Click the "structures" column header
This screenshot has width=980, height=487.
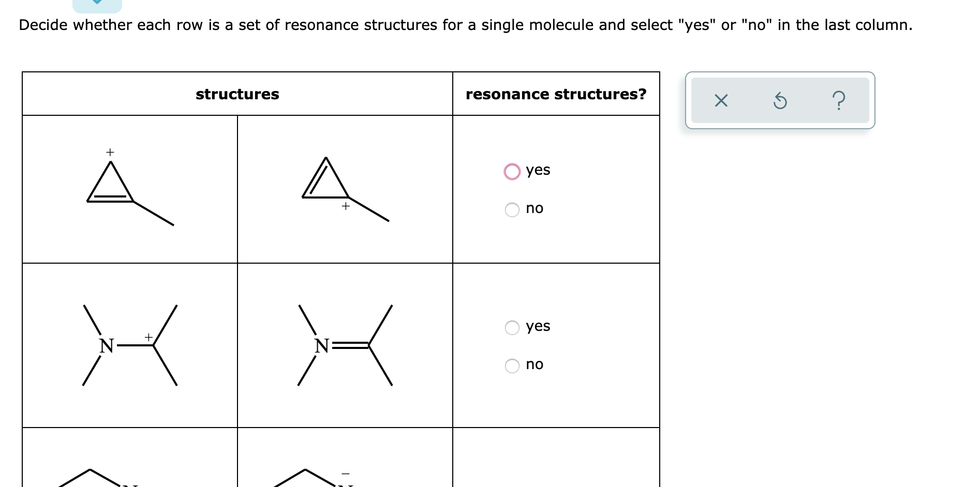coord(237,94)
